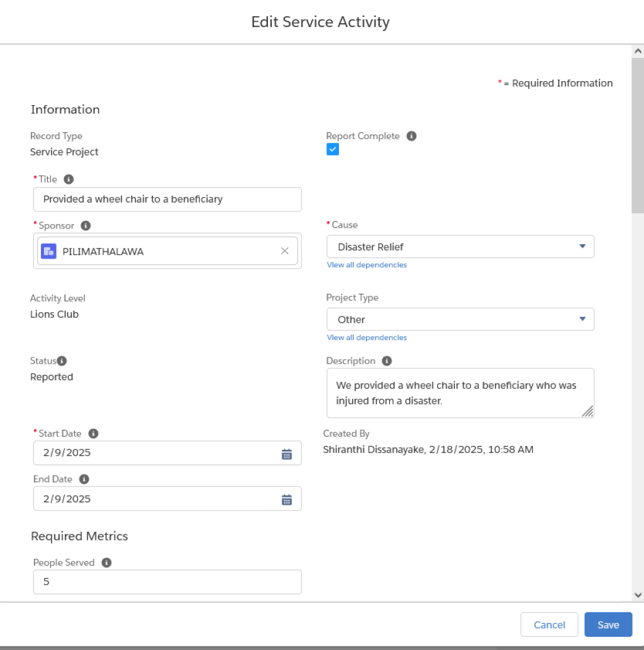Click the Cancel button

[x=549, y=624]
